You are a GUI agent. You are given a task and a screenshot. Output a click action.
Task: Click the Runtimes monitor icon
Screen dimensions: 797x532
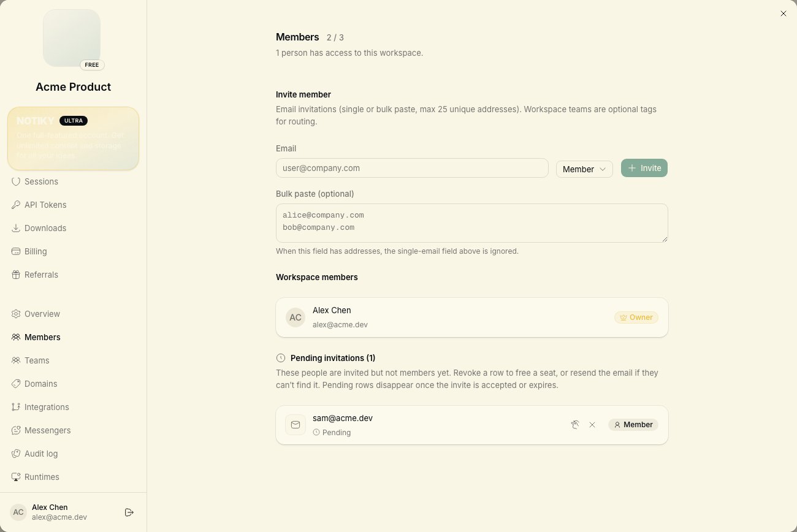click(x=16, y=477)
